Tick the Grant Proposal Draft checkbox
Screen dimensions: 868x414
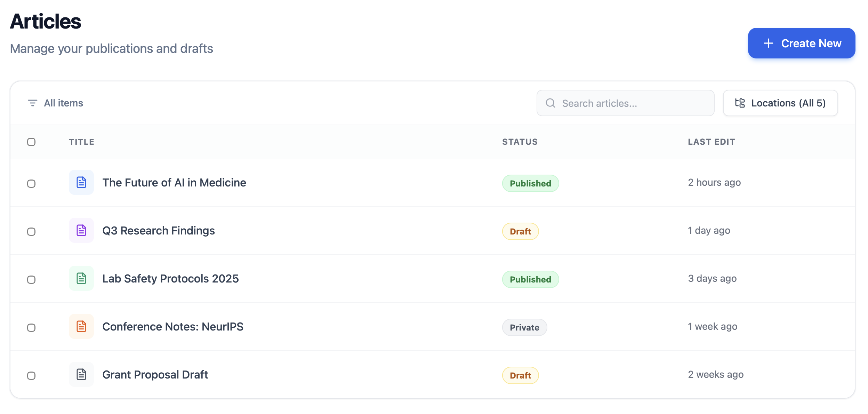[x=31, y=376]
